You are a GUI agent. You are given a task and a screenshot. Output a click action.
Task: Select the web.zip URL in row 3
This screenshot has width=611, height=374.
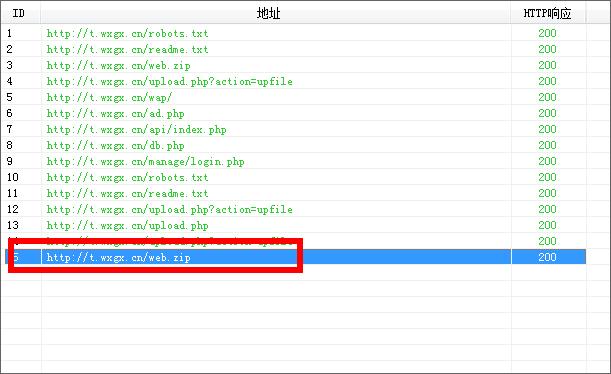pos(118,65)
